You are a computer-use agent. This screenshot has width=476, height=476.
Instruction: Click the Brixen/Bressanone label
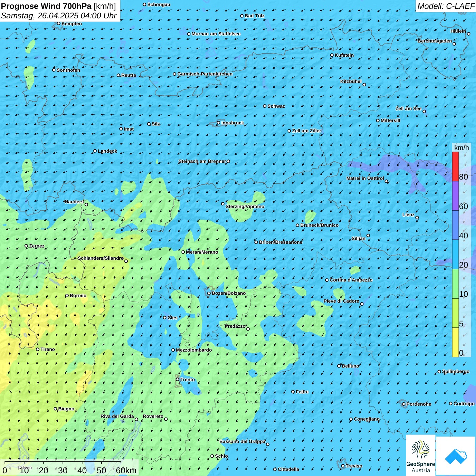[x=280, y=242]
